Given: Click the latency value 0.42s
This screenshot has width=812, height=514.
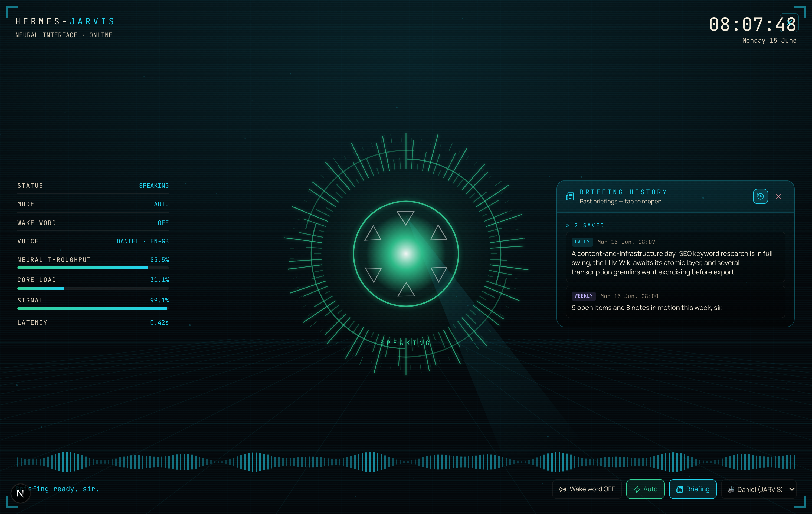Looking at the screenshot, I should pyautogui.click(x=159, y=322).
